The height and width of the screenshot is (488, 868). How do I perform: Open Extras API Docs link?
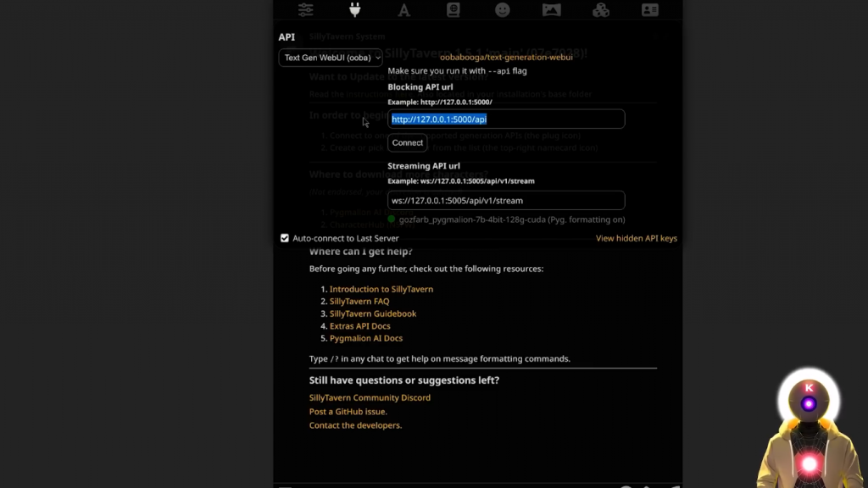(359, 326)
